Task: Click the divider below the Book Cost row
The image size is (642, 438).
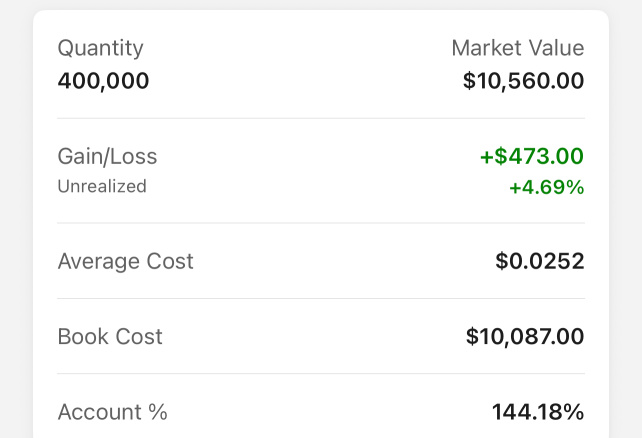Action: coord(321,373)
